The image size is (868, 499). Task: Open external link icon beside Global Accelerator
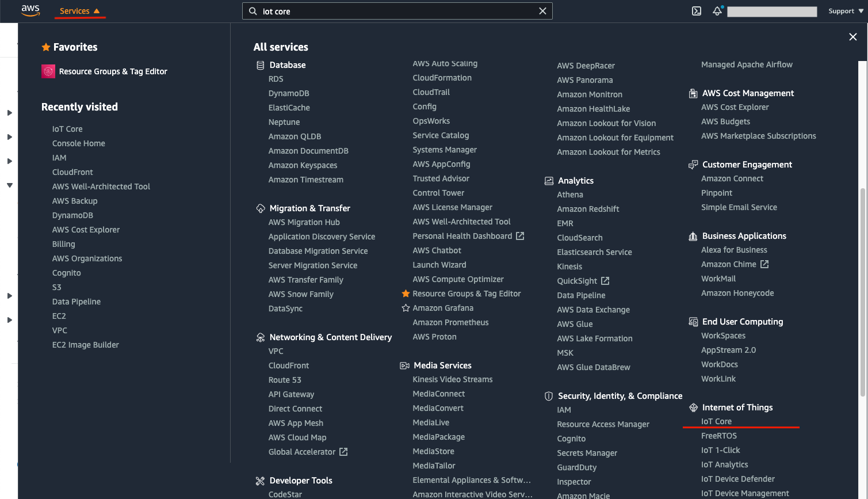pos(343,452)
